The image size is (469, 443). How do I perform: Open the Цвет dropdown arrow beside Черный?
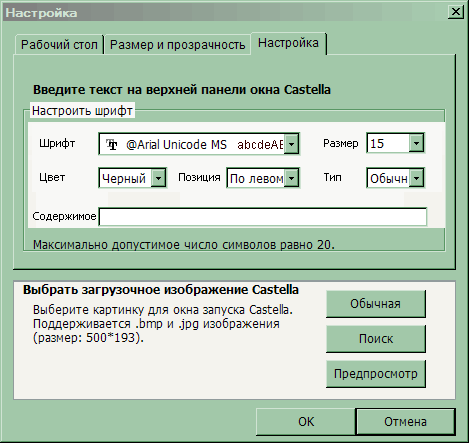159,178
